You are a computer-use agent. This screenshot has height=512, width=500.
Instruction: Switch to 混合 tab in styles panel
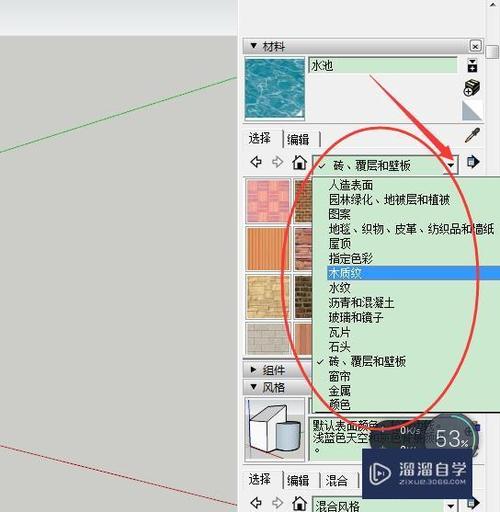[337, 480]
